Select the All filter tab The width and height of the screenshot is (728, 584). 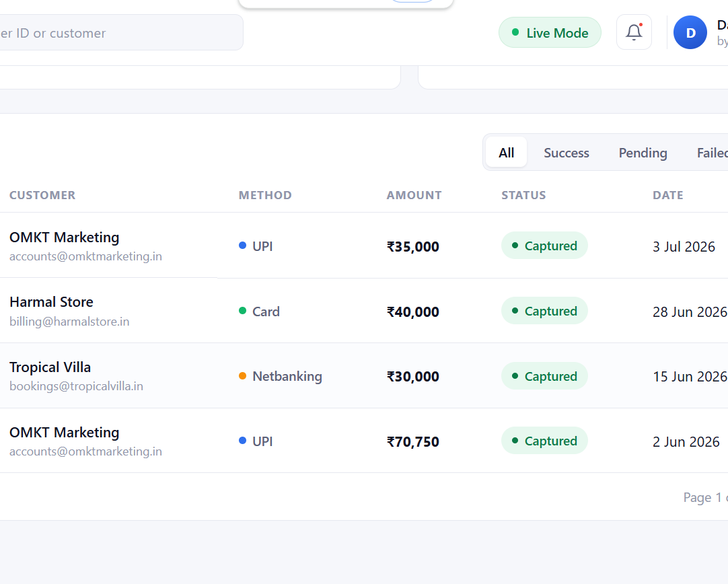[506, 152]
